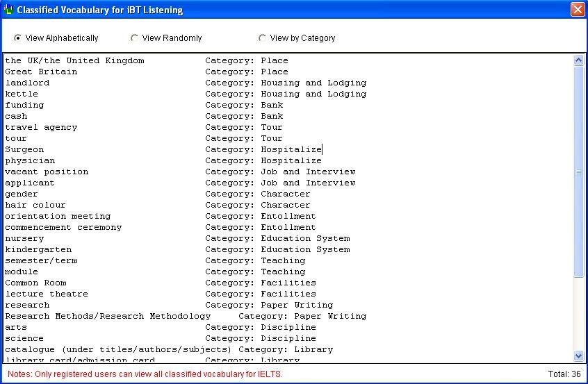The width and height of the screenshot is (588, 384).
Task: Click the 'Research Methods/Research Methodology' entry
Action: pos(108,316)
